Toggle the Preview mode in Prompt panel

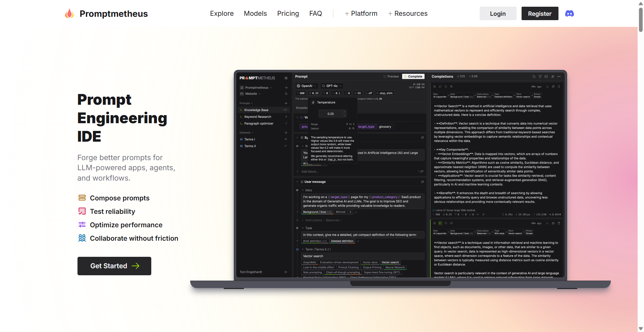(x=391, y=77)
